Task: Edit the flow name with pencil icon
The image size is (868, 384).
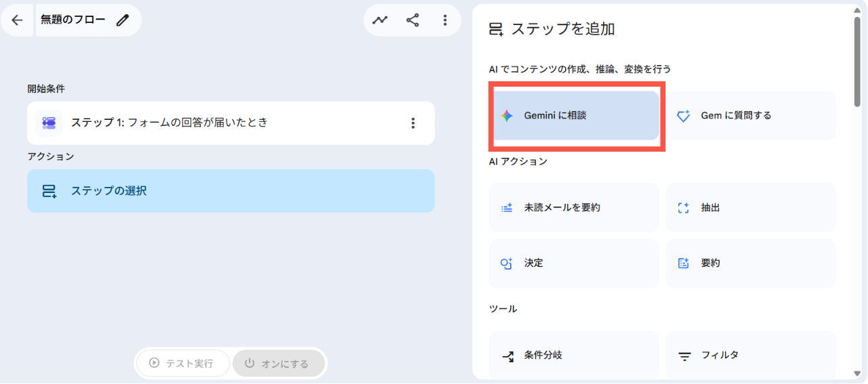Action: point(123,20)
